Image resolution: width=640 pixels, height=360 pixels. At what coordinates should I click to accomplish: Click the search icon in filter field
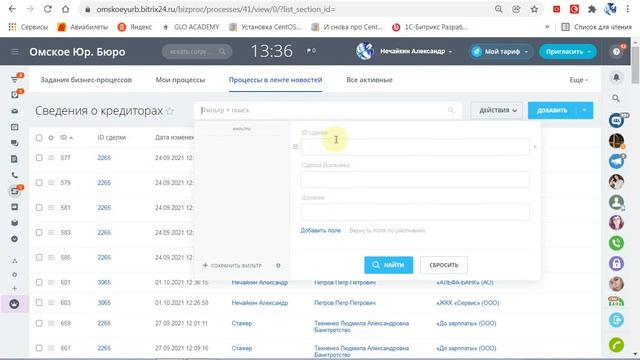[451, 110]
